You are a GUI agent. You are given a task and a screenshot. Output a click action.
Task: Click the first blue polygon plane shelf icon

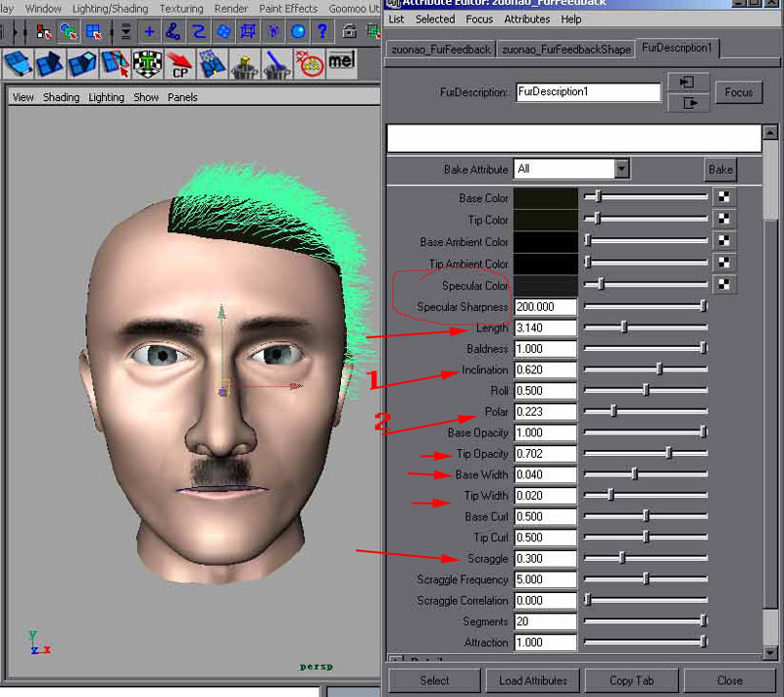(x=18, y=65)
